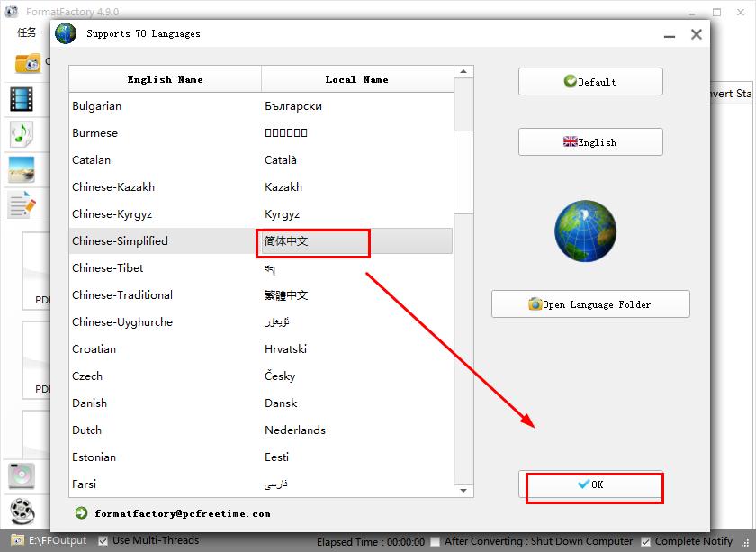Click the Local Name column header
The height and width of the screenshot is (552, 756).
pyautogui.click(x=356, y=79)
